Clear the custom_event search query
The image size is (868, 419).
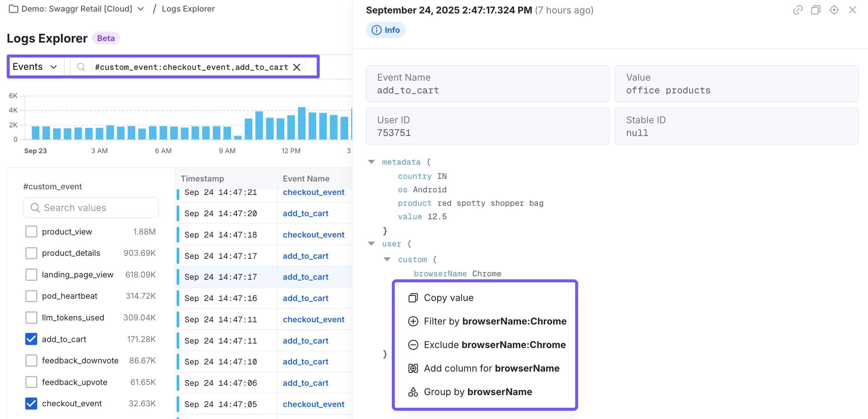coord(297,67)
